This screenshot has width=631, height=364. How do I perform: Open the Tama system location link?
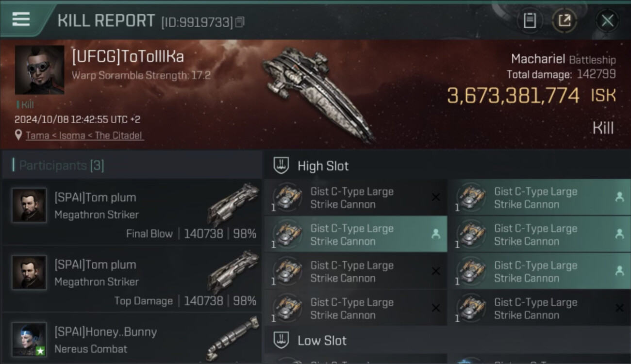(37, 135)
